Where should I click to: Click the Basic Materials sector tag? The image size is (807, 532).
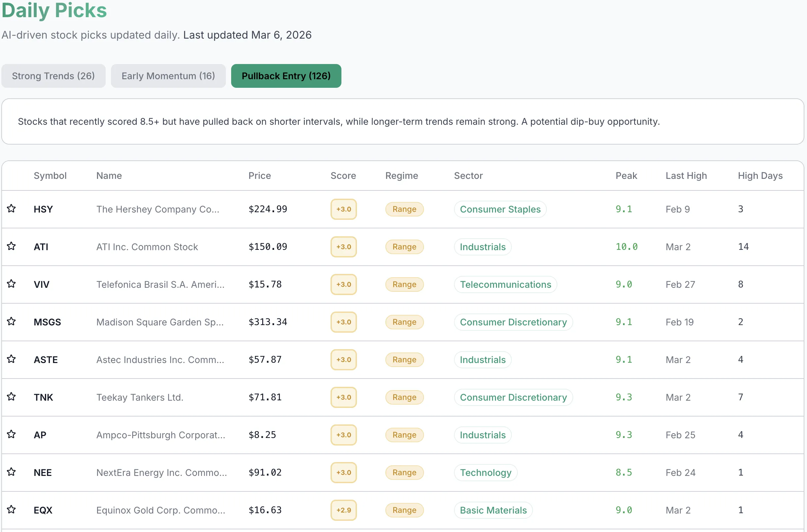pos(493,511)
